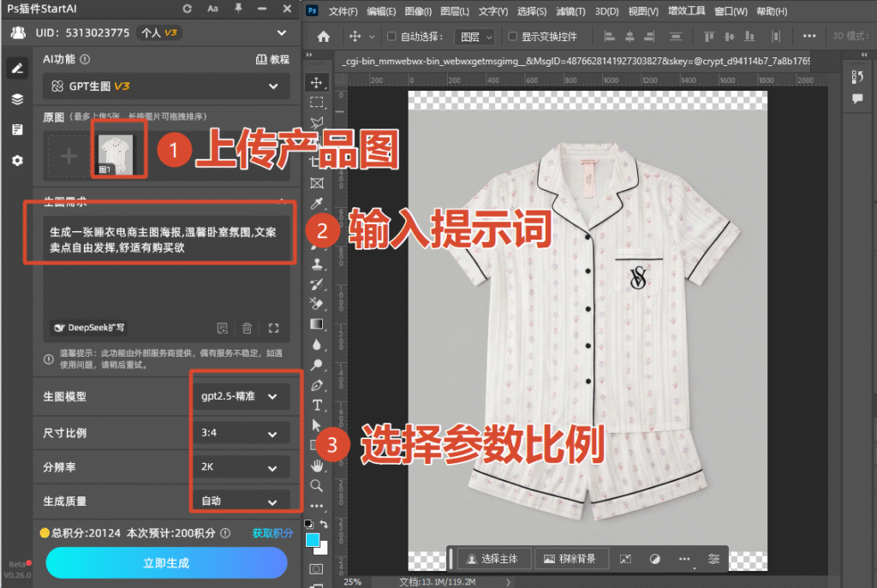Open Move tool preset picker arrow

click(x=372, y=37)
